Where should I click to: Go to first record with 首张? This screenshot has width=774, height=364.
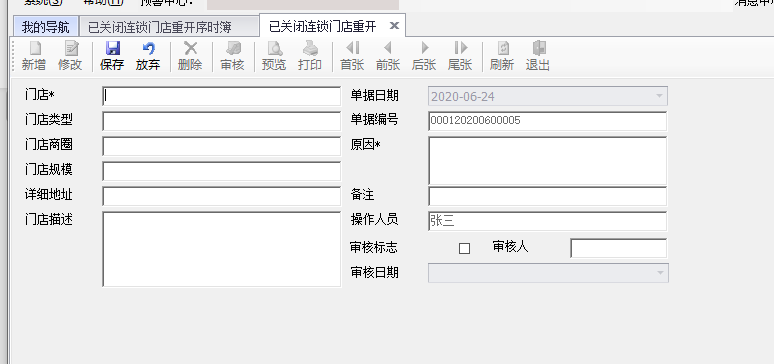(x=352, y=56)
